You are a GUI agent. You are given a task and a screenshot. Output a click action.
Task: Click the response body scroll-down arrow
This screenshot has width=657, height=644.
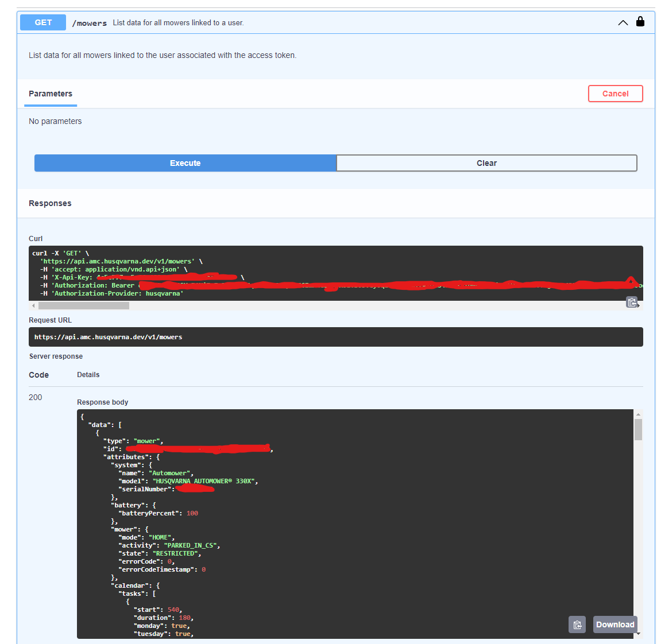638,634
